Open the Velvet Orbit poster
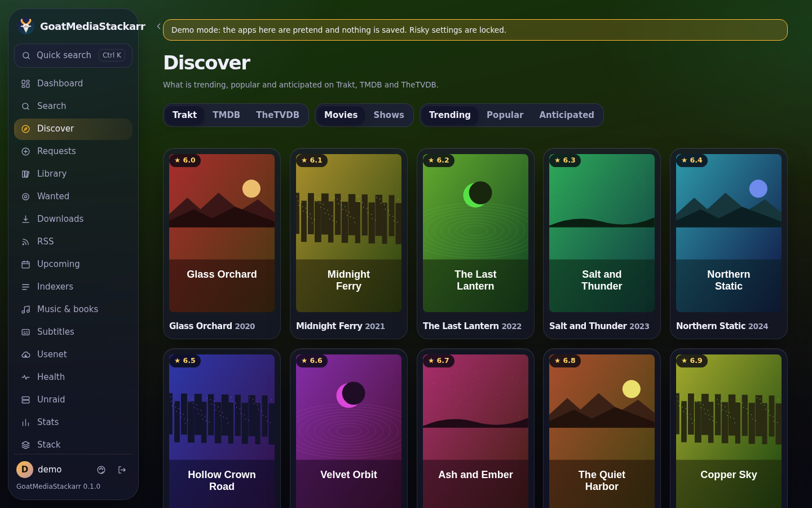 click(348, 431)
